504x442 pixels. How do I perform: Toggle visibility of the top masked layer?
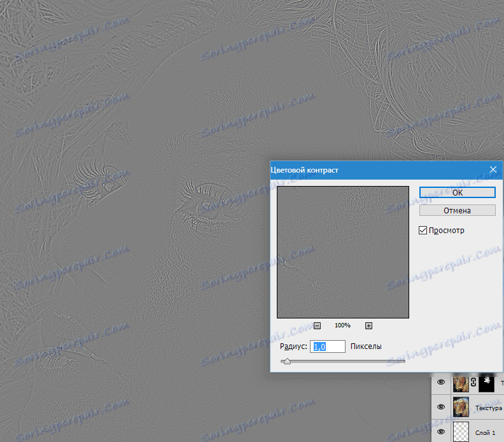(x=440, y=382)
